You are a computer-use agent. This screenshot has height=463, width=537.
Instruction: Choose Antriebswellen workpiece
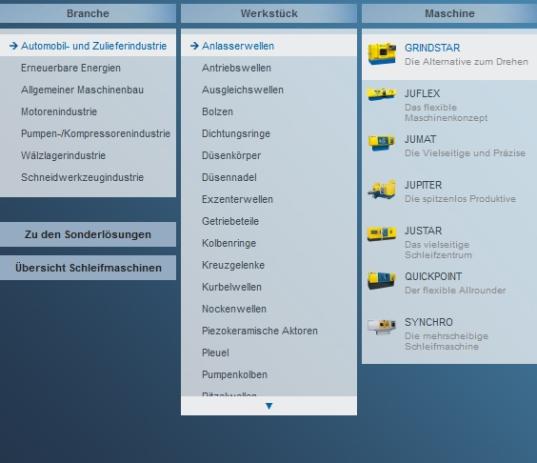[237, 68]
